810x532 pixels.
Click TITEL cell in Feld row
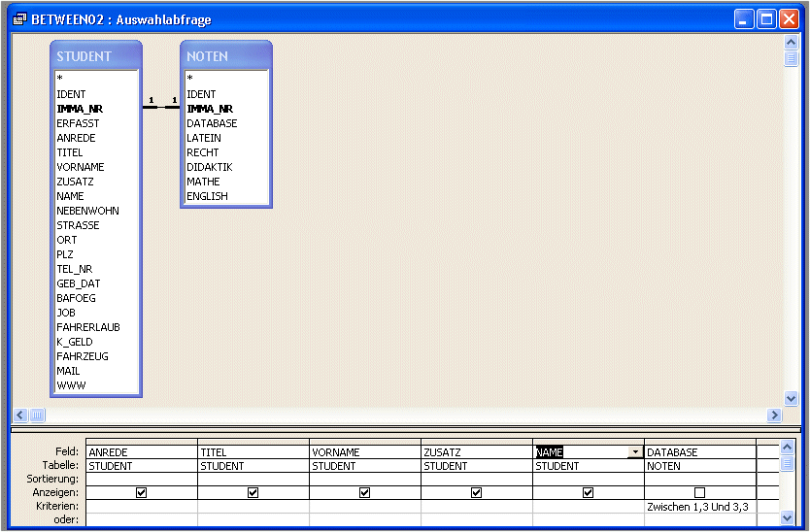click(x=253, y=452)
